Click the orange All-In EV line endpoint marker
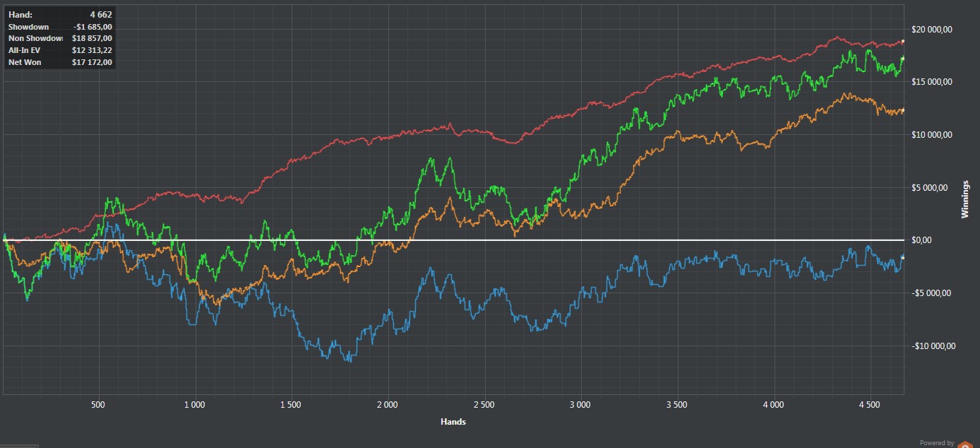The width and height of the screenshot is (980, 448). tap(903, 110)
